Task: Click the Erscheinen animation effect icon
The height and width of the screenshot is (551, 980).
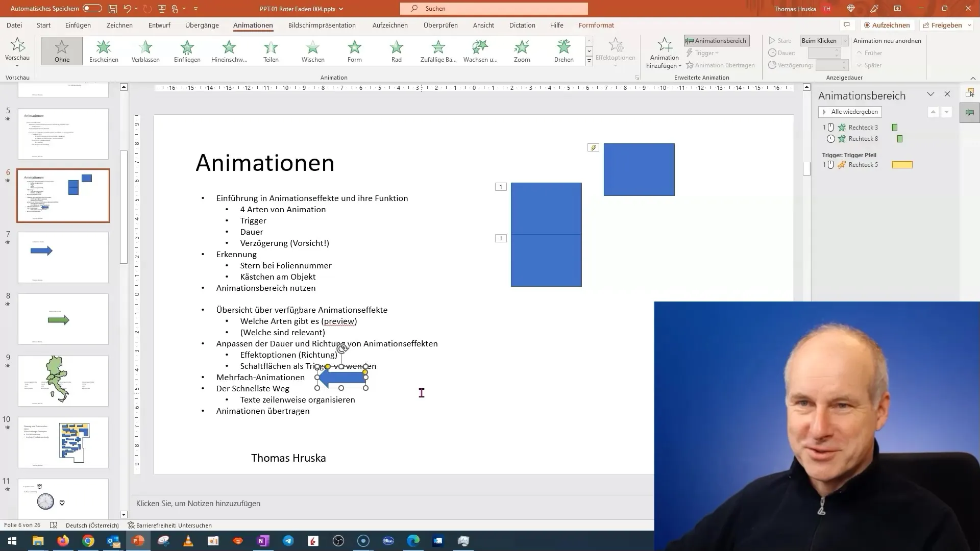Action: [x=104, y=51]
